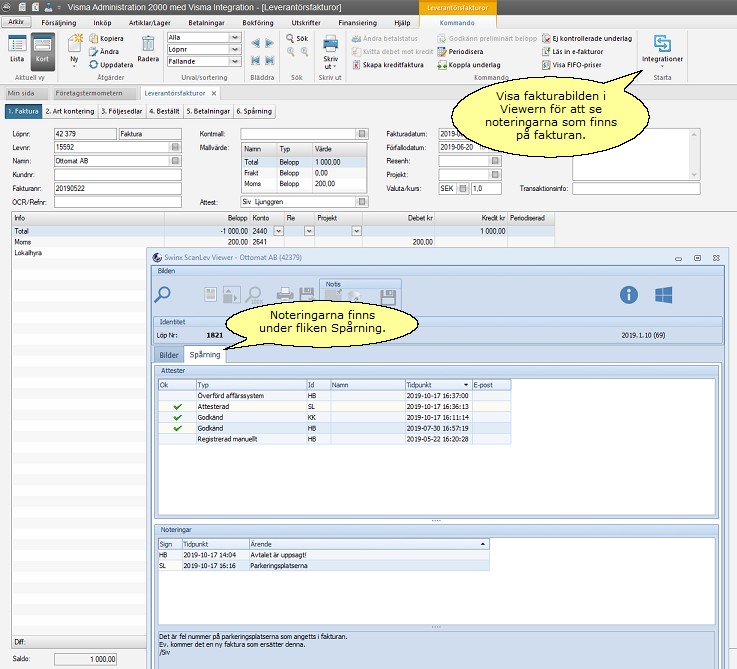This screenshot has width=737, height=669.
Task: Open Levnr lookup button
Action: tap(175, 147)
